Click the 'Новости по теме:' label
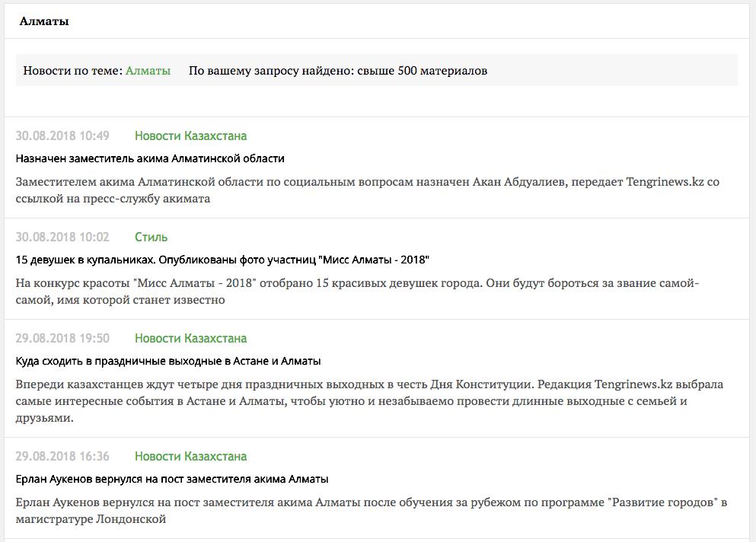756x542 pixels. point(73,71)
